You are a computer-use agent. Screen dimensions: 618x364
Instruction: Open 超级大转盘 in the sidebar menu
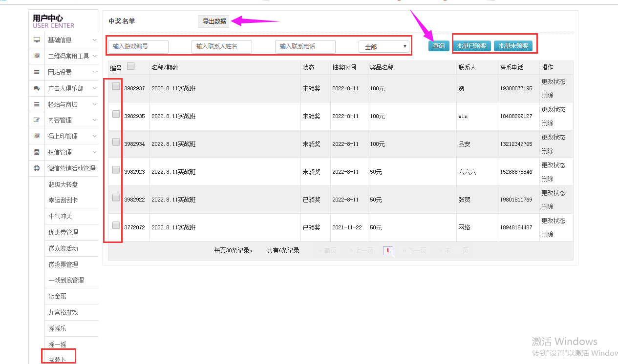click(x=63, y=184)
